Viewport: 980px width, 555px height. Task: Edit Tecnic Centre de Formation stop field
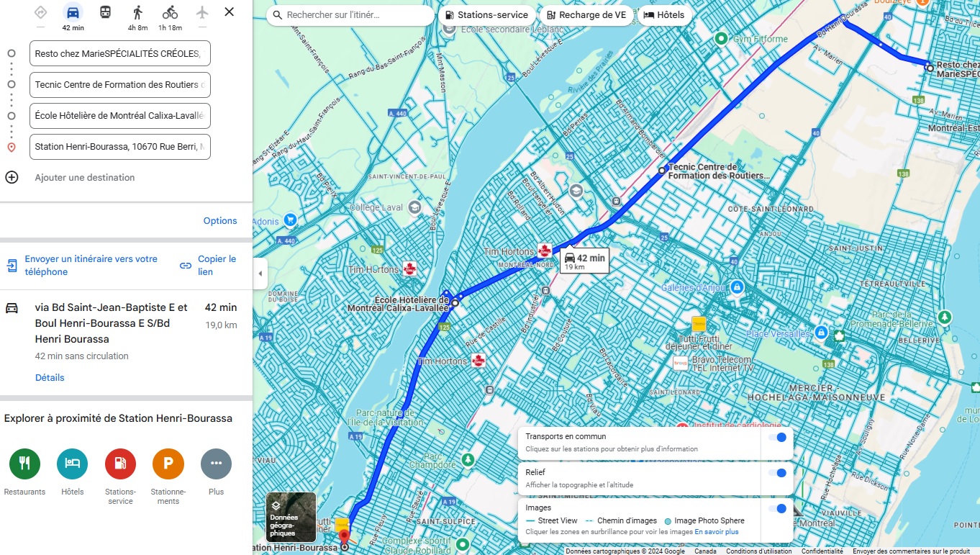120,85
